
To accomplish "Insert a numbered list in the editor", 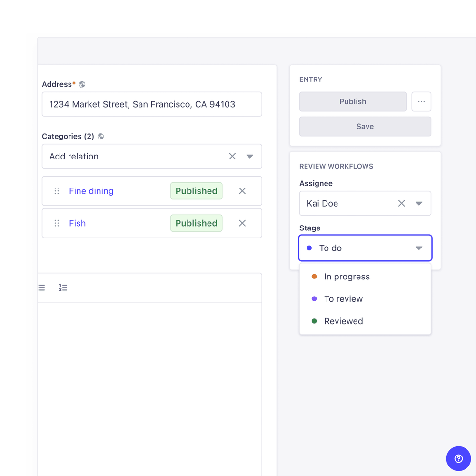I will [63, 288].
